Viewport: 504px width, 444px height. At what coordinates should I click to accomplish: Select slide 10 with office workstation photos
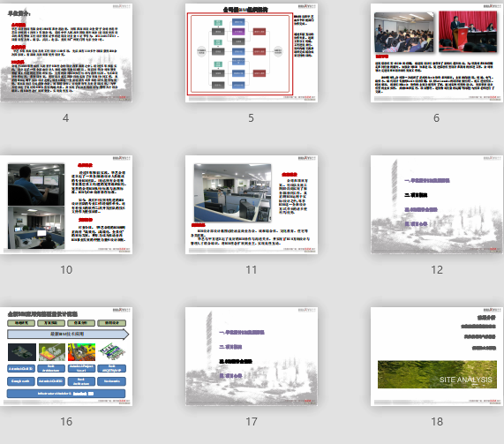[x=66, y=205]
